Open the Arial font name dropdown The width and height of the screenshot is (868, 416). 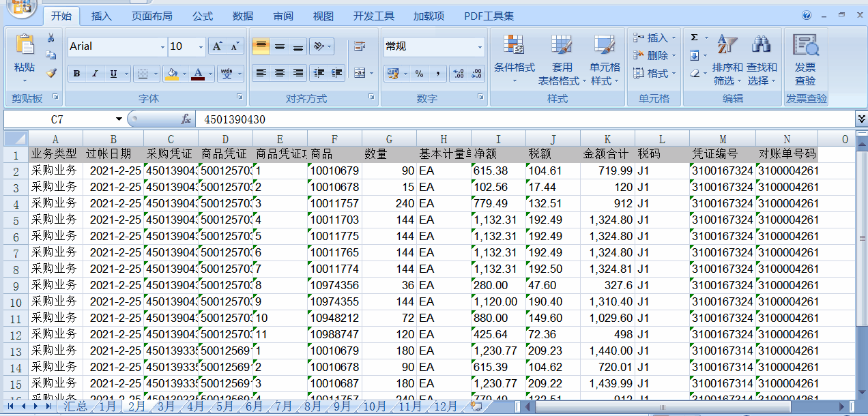[x=162, y=47]
